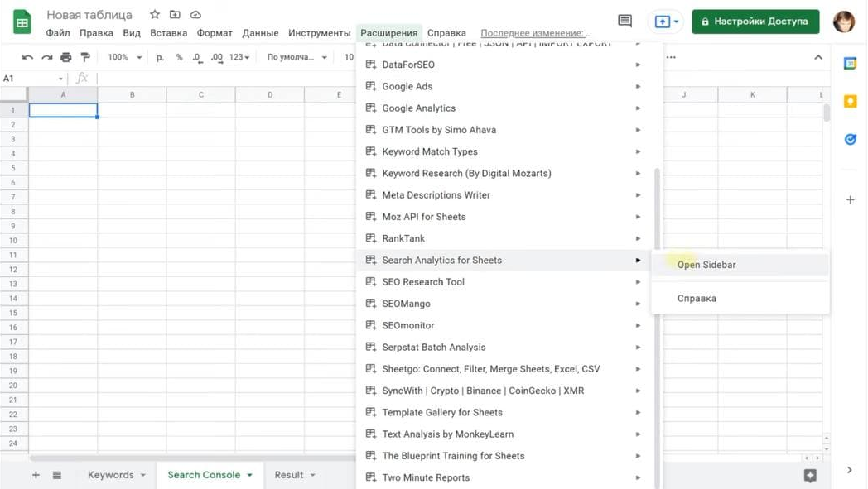Add a new sheet with plus button
The image size is (868, 489).
pos(36,475)
